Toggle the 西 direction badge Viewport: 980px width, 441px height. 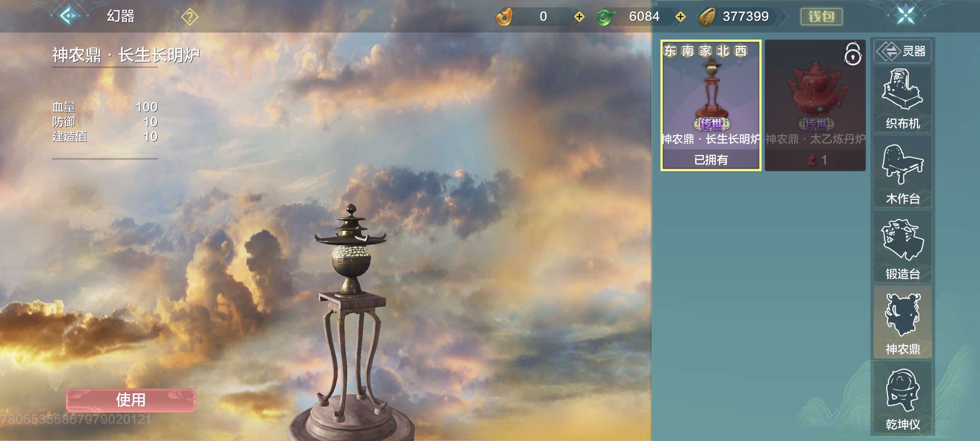[x=740, y=51]
